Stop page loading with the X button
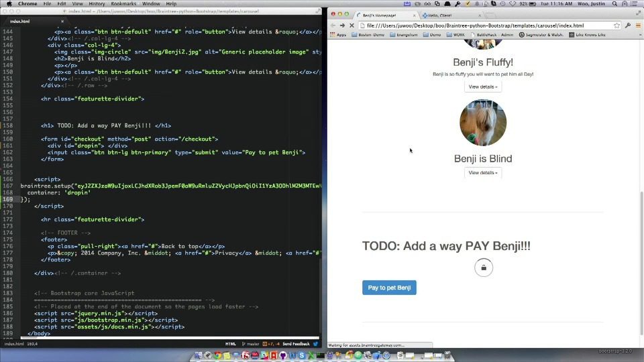Image resolution: width=644 pixels, height=362 pixels. coord(352,25)
